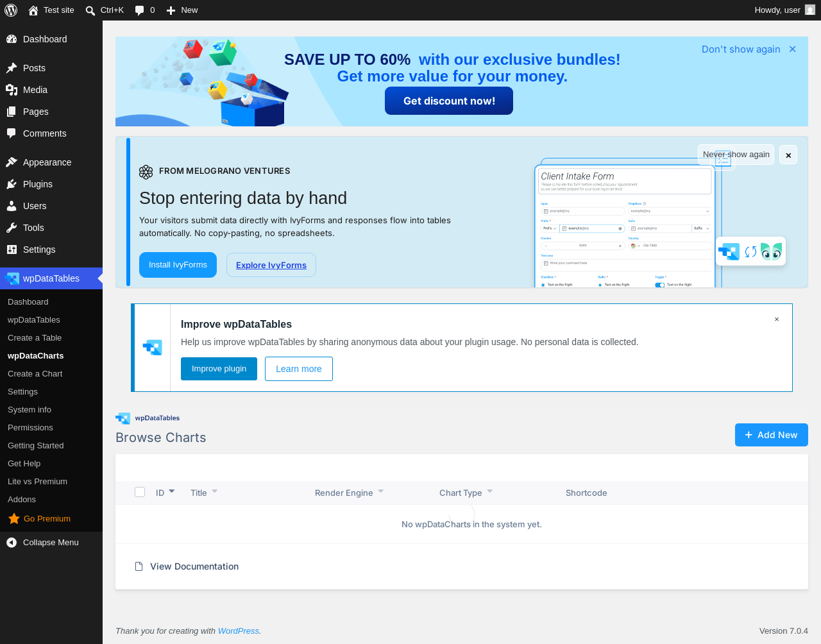Image resolution: width=821 pixels, height=644 pixels.
Task: Click Add New chart button
Action: point(772,435)
